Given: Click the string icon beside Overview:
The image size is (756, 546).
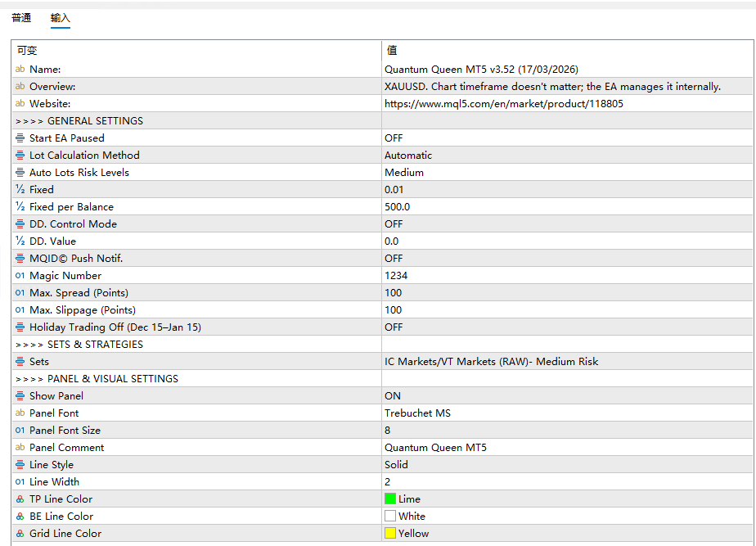Looking at the screenshot, I should click(20, 86).
